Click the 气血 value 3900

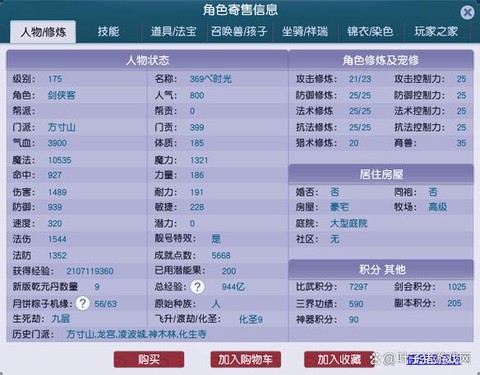tap(57, 143)
